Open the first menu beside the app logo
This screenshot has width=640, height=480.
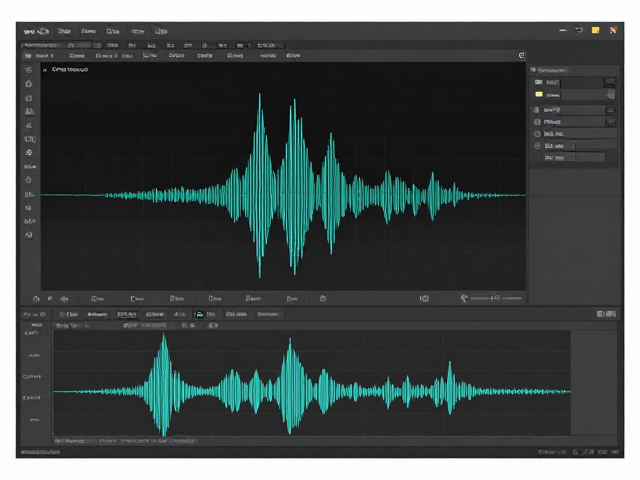click(x=64, y=31)
